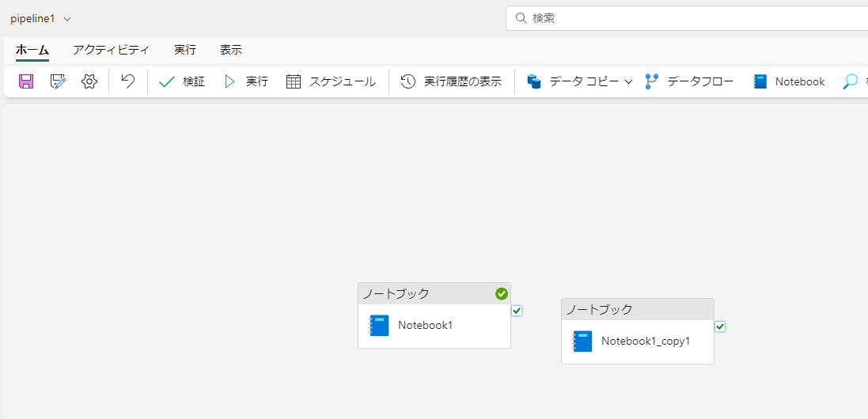868x419 pixels.
Task: Expand the データ コピー dropdown arrow
Action: click(x=628, y=81)
